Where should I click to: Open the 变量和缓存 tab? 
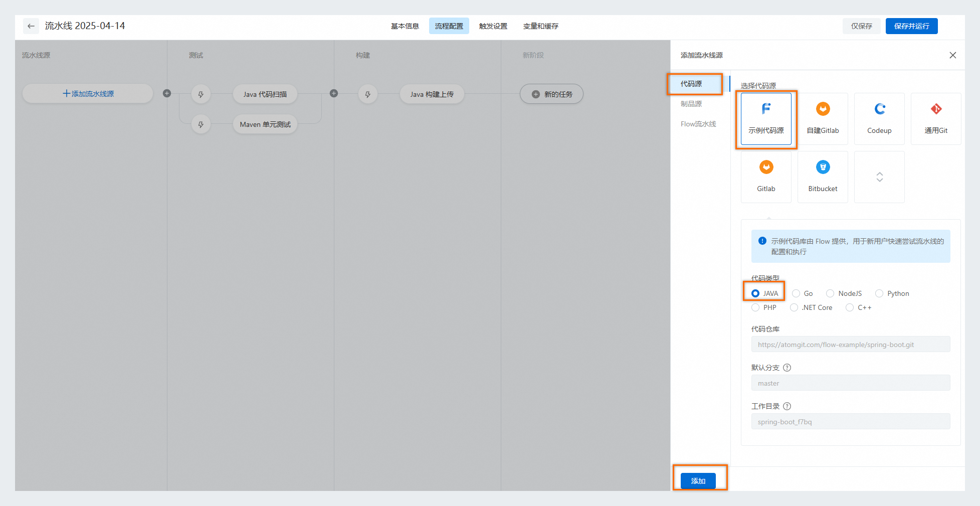pos(541,26)
